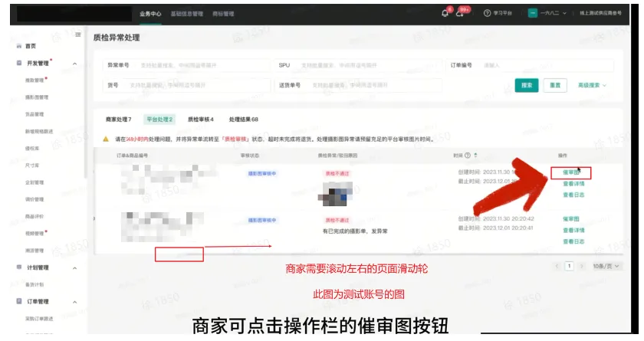Select the 质检审核 4 tab
The image size is (644, 341).
tap(200, 120)
